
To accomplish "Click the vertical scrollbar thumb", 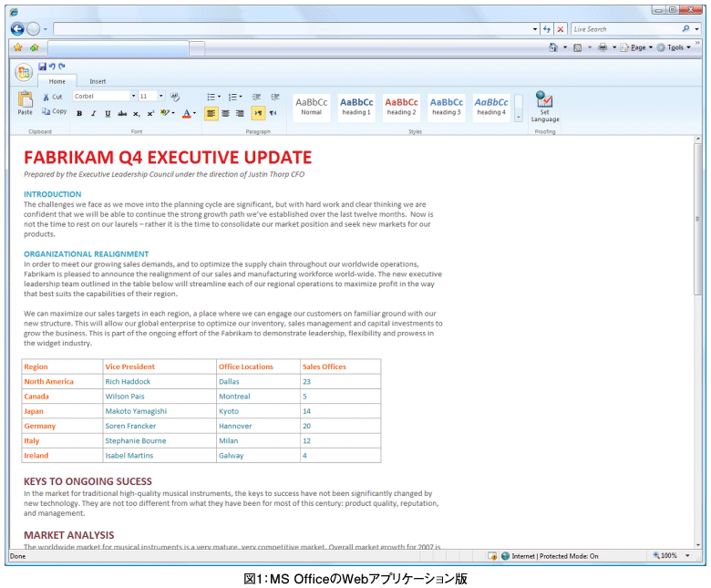I will (698, 220).
